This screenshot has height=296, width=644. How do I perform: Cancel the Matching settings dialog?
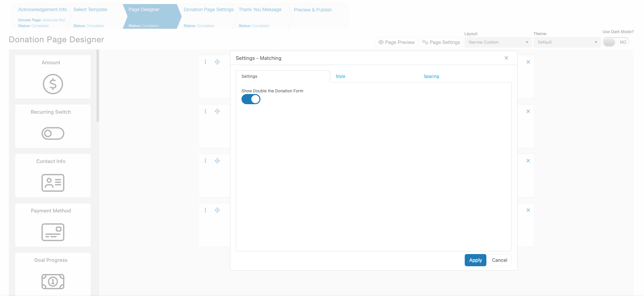[x=500, y=260]
